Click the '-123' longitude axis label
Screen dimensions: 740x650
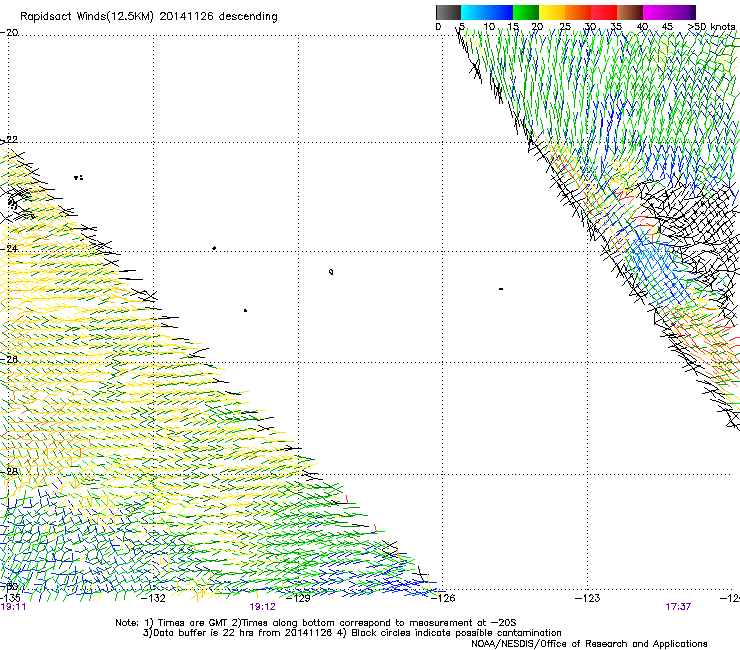(588, 598)
